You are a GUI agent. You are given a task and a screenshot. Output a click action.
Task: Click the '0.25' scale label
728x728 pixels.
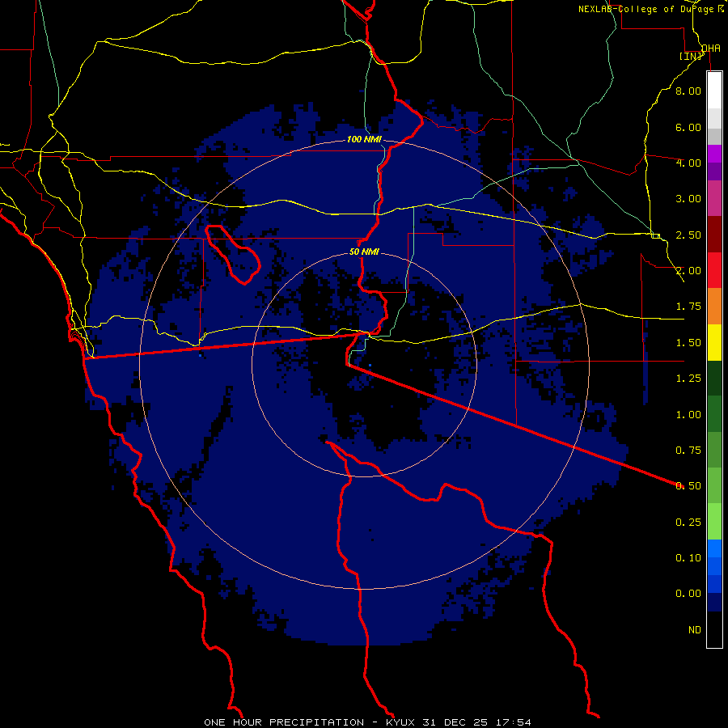click(688, 523)
